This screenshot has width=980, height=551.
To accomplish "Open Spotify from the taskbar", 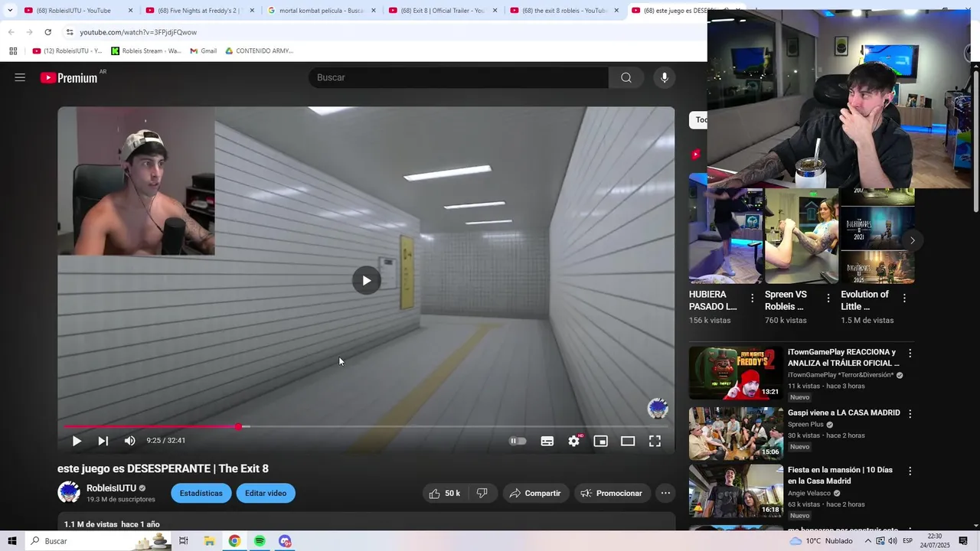I will point(260,541).
